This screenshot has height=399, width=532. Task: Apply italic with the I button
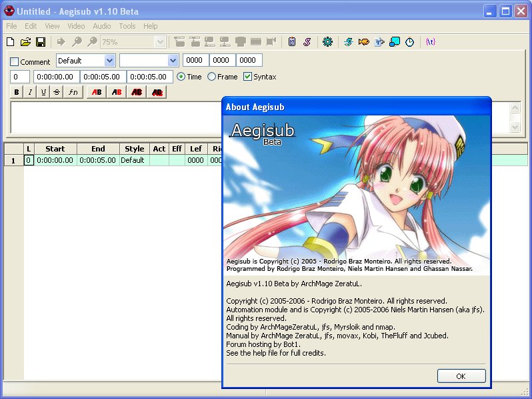coord(30,92)
